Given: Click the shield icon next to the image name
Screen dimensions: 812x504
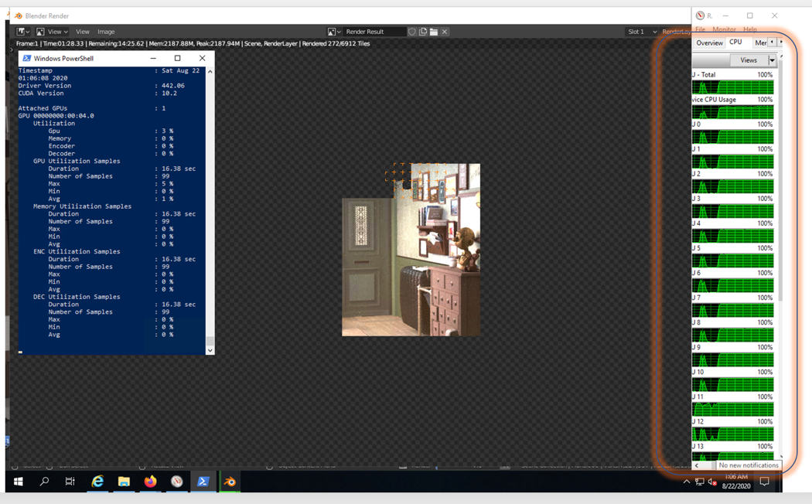Looking at the screenshot, I should tap(411, 32).
